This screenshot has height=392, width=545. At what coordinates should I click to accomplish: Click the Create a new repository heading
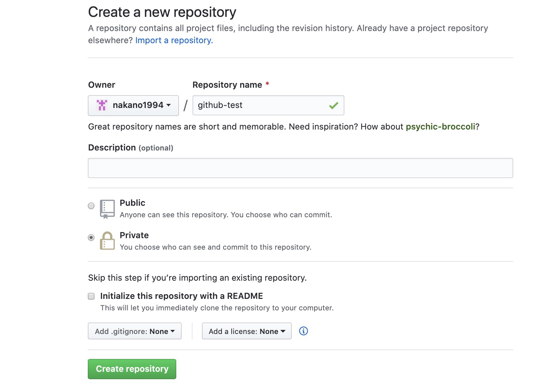pos(162,12)
